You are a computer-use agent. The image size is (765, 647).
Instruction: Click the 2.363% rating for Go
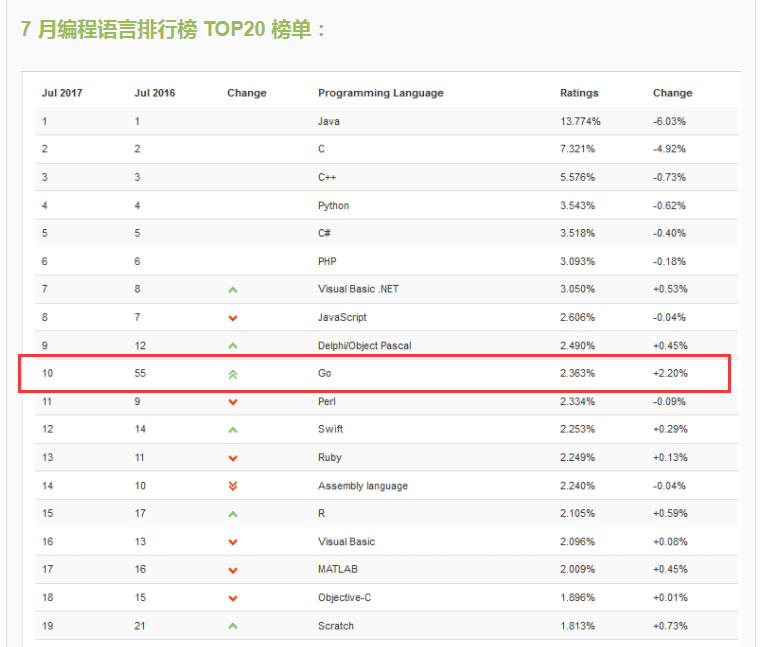(x=577, y=373)
